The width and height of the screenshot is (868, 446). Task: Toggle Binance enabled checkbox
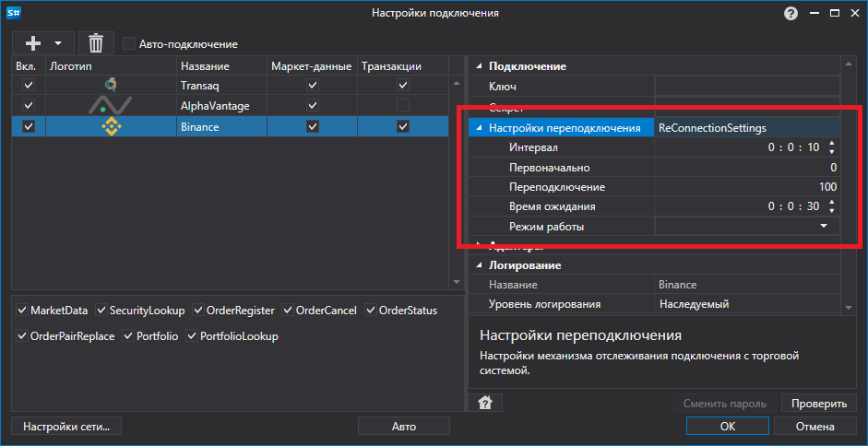28,127
